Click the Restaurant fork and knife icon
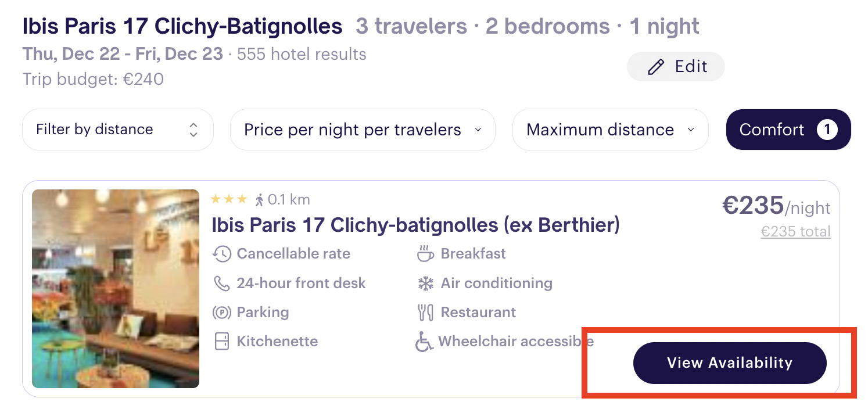Screen dimensions: 868x409 tap(426, 313)
